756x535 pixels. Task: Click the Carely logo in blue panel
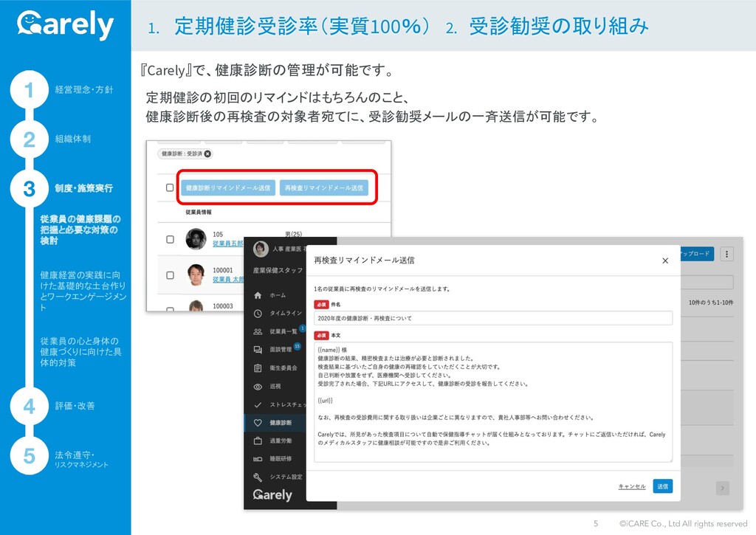click(x=65, y=25)
